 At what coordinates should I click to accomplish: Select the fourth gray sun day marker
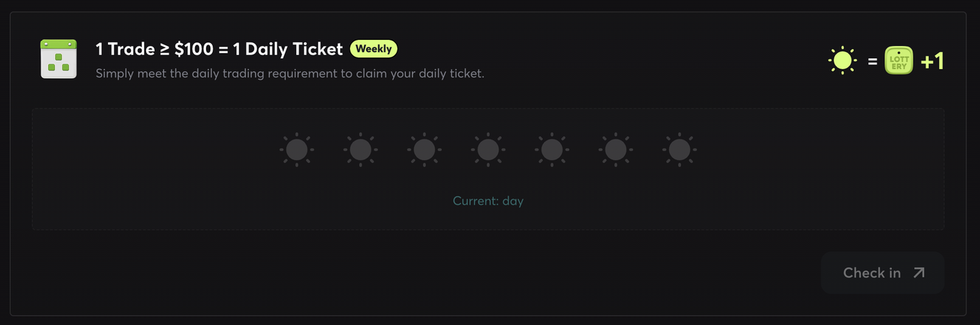(488, 149)
